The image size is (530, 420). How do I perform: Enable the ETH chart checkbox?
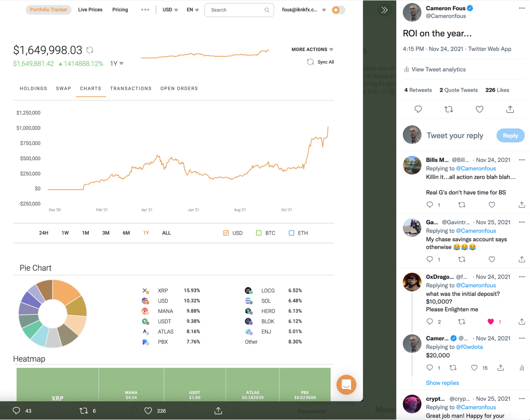click(291, 233)
